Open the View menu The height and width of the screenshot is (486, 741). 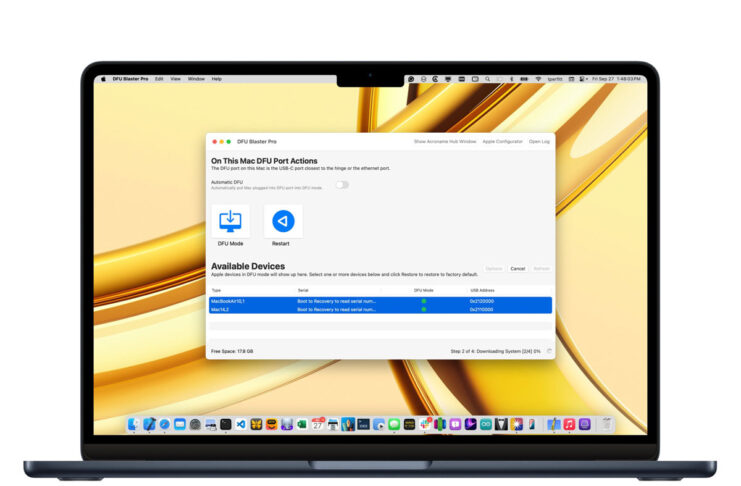point(175,79)
